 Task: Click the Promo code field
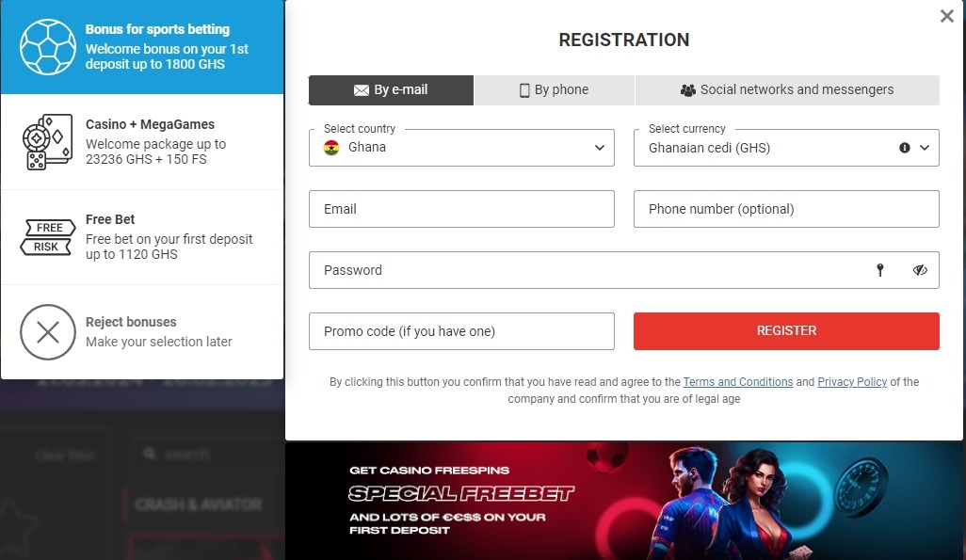point(461,331)
